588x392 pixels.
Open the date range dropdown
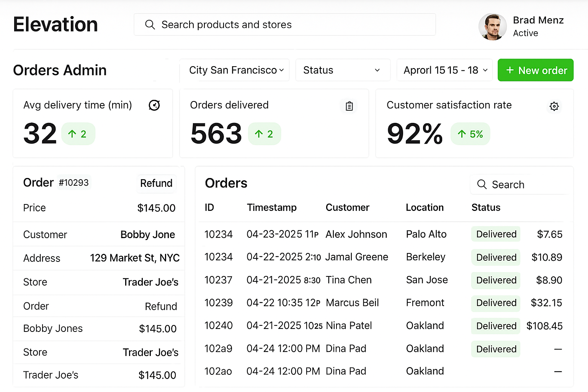point(444,70)
